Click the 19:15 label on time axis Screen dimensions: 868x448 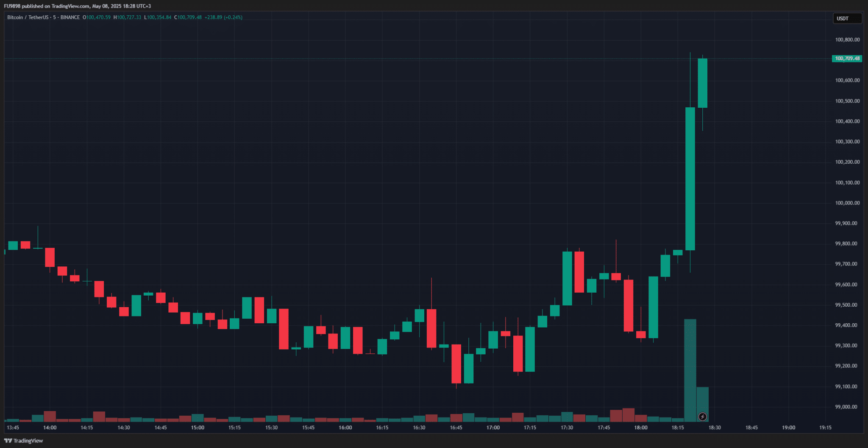(x=825, y=428)
